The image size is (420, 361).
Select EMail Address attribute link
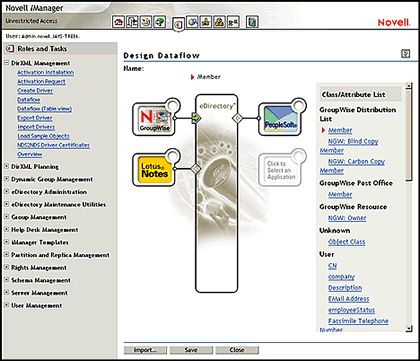[x=349, y=299]
